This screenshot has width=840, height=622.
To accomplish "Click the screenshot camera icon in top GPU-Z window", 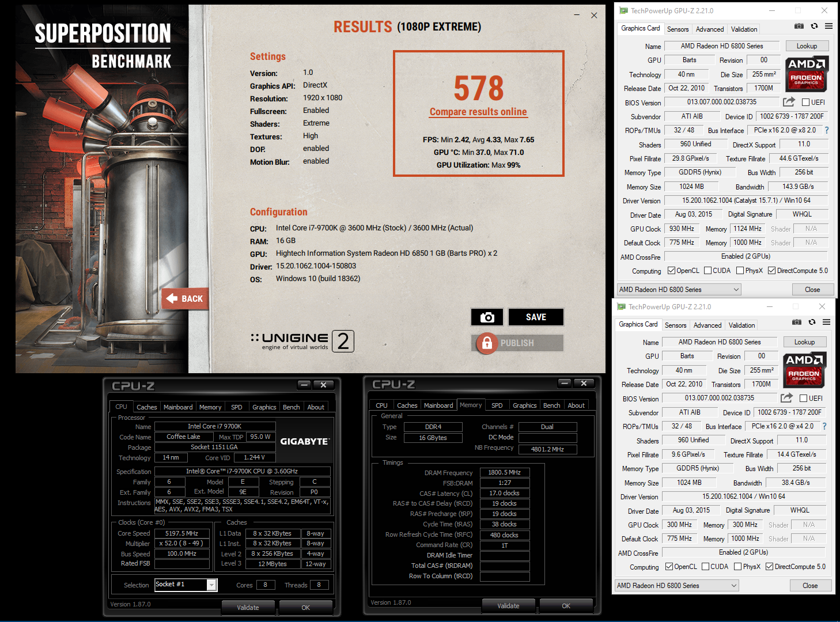I will (x=799, y=26).
